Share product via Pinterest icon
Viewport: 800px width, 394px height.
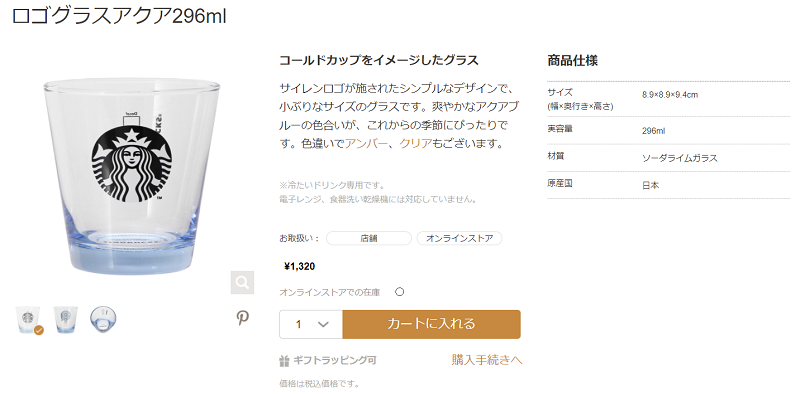(243, 317)
